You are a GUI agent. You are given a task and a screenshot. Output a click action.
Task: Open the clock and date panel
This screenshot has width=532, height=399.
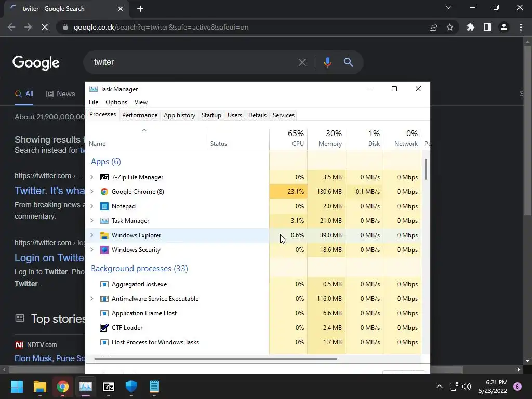(x=493, y=387)
